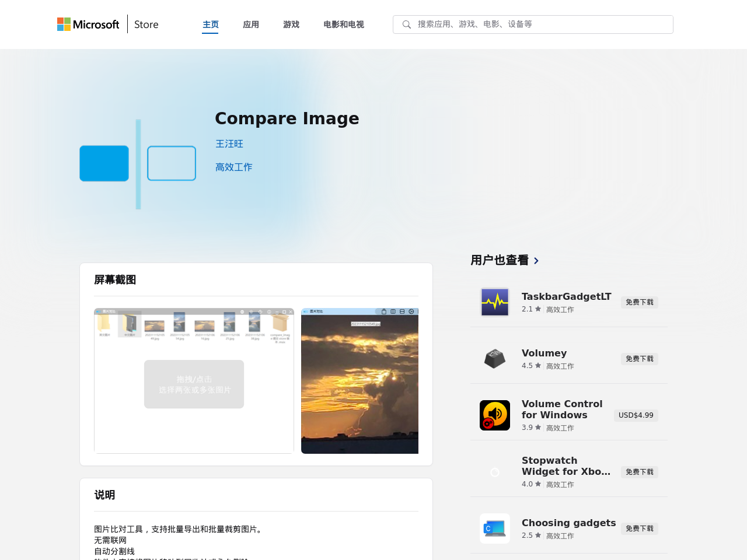Click inside the store search field
This screenshot has height=560, width=747.
tap(525, 24)
